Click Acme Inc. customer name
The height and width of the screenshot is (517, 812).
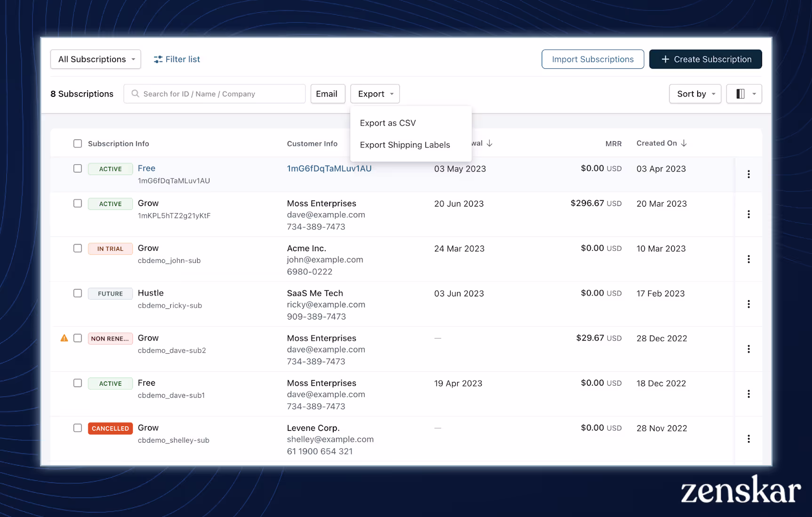tap(306, 248)
